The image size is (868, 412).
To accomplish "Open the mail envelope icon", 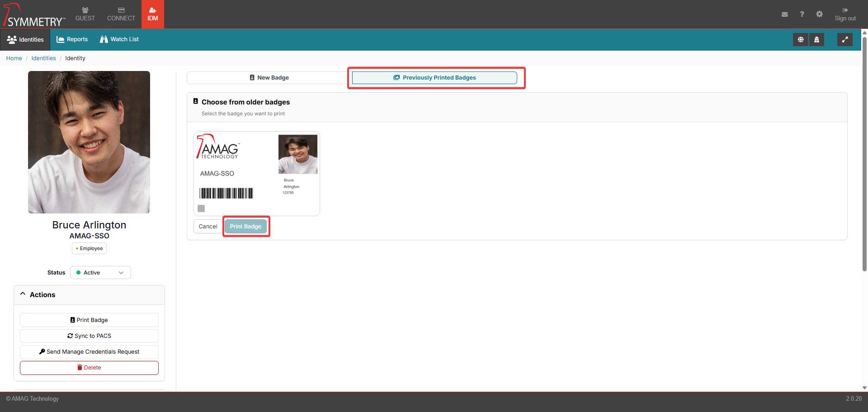I will [x=784, y=14].
